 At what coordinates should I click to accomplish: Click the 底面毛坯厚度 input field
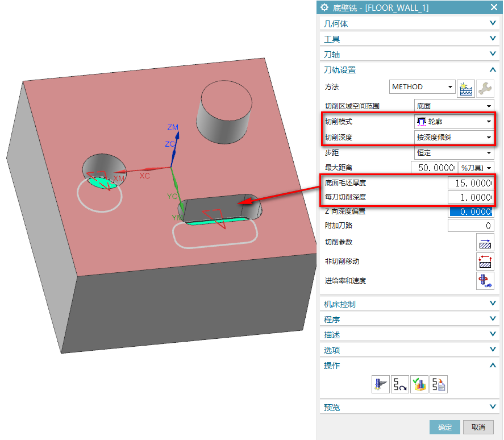click(x=470, y=183)
